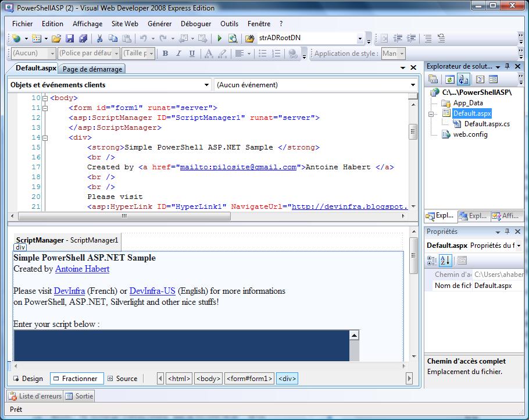Screen dimensions: 529x420
Task: Click the Add New Item toolbar icon
Action: tap(37, 38)
